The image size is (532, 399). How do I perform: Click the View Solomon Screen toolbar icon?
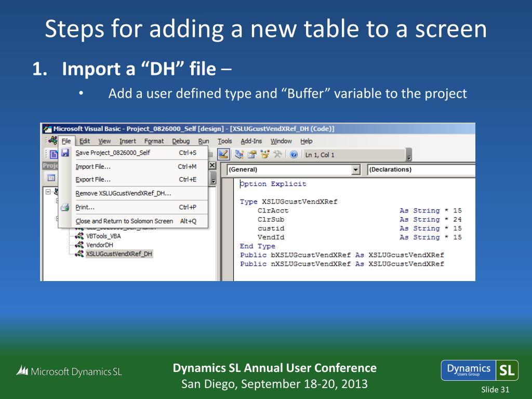coord(54,154)
